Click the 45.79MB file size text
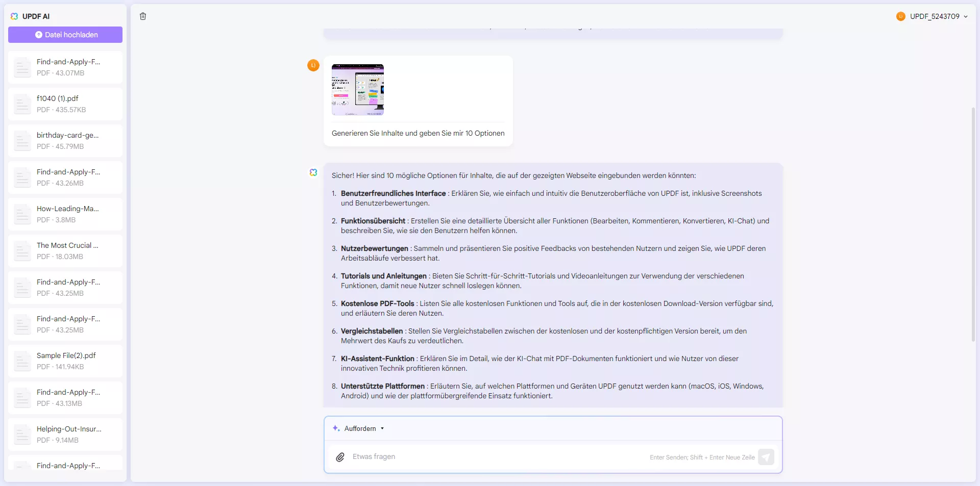980x486 pixels. [70, 146]
